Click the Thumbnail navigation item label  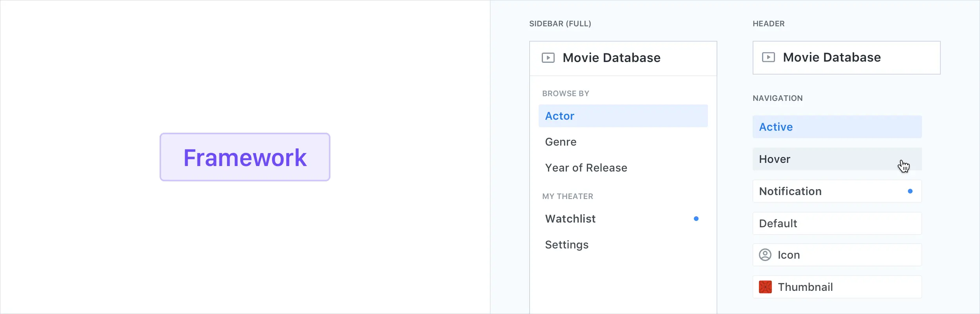tap(805, 287)
